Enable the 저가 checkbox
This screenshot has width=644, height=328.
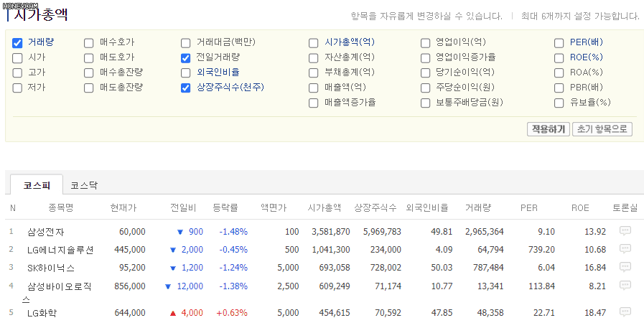(17, 88)
